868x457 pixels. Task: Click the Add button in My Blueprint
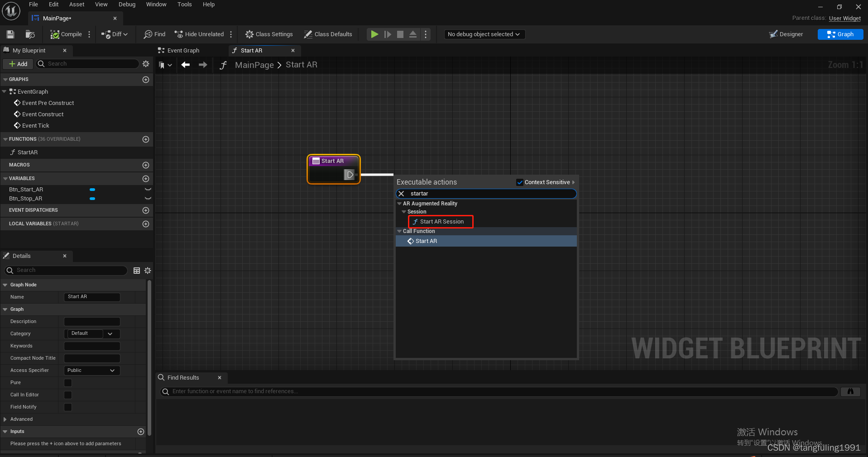point(18,64)
